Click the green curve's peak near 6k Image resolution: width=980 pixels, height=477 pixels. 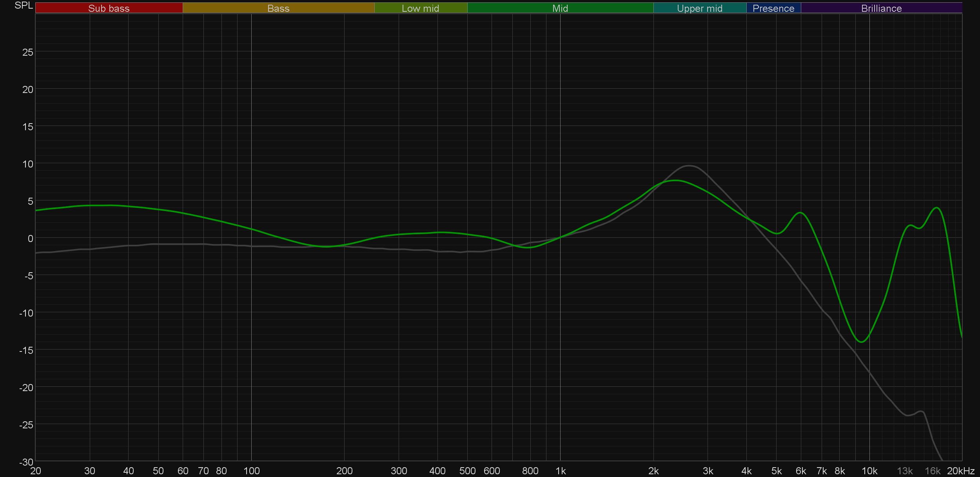click(800, 213)
